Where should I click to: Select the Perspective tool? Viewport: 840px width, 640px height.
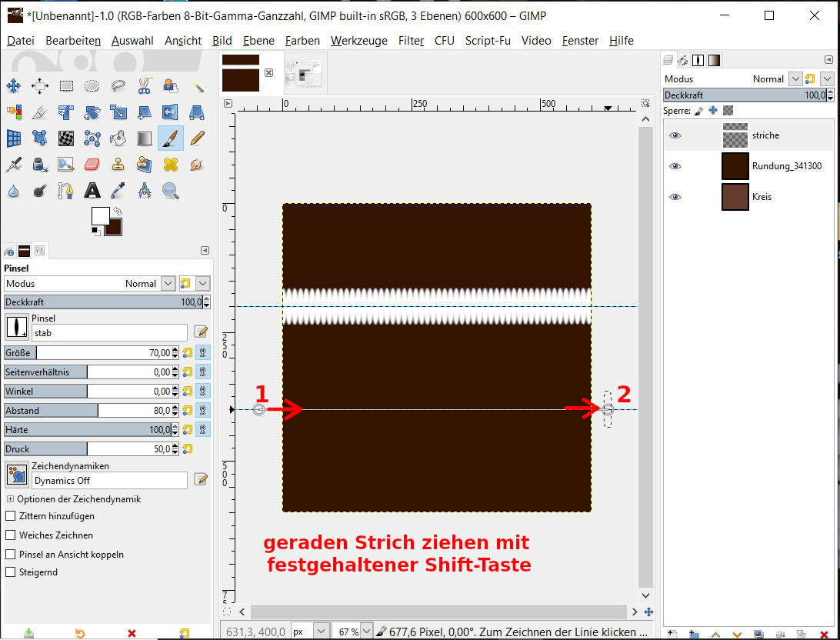[x=197, y=112]
